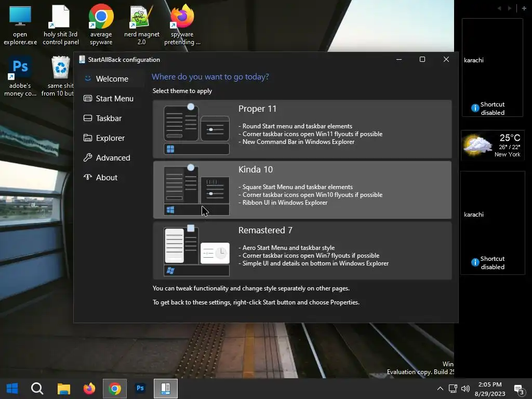Click StartAllBack taskbar button
This screenshot has width=532, height=399.
tap(166, 389)
